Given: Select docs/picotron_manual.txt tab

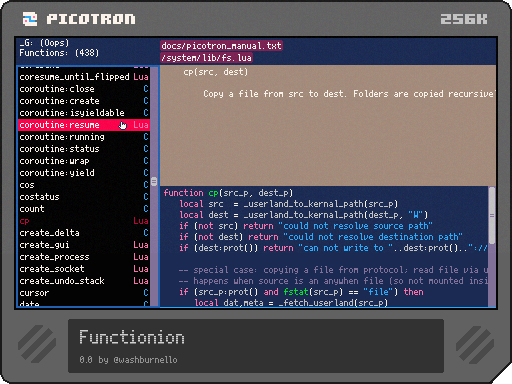Looking at the screenshot, I should [221, 46].
